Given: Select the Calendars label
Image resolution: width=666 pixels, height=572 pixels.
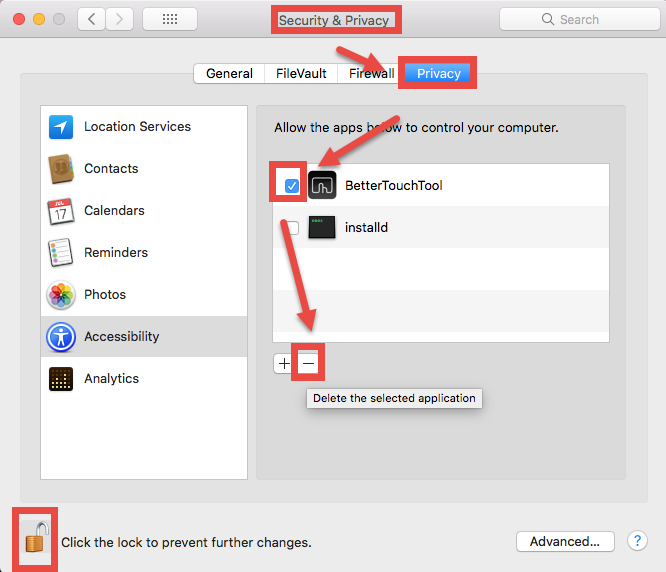Looking at the screenshot, I should pyautogui.click(x=114, y=211).
